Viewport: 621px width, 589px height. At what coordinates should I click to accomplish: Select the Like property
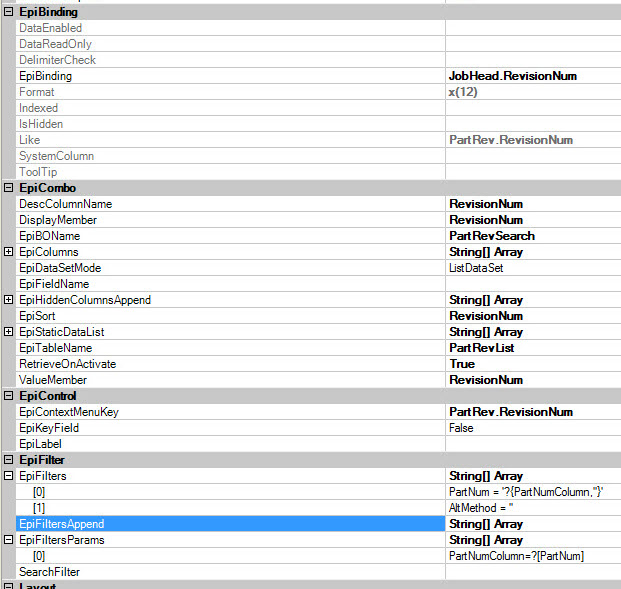point(230,140)
